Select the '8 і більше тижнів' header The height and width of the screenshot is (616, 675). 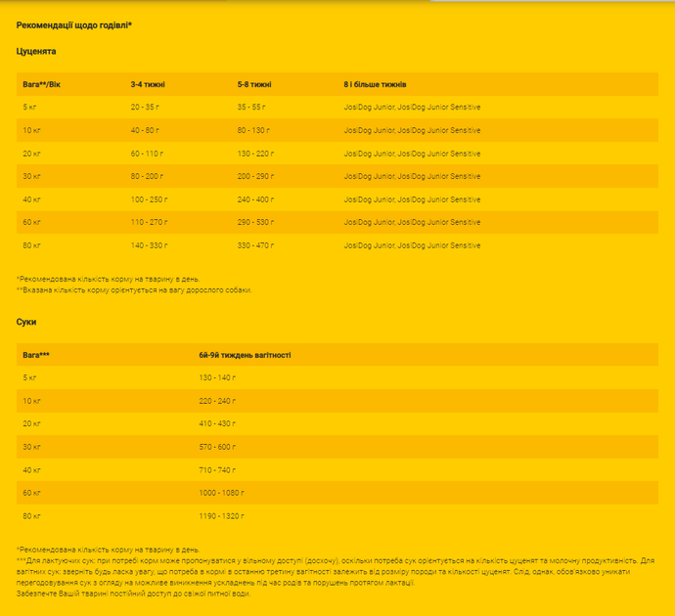point(375,84)
